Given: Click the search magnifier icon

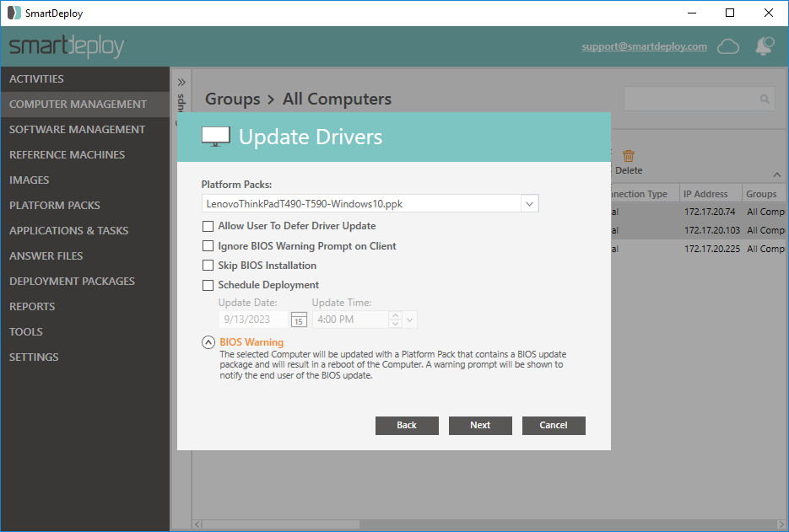Looking at the screenshot, I should [765, 99].
